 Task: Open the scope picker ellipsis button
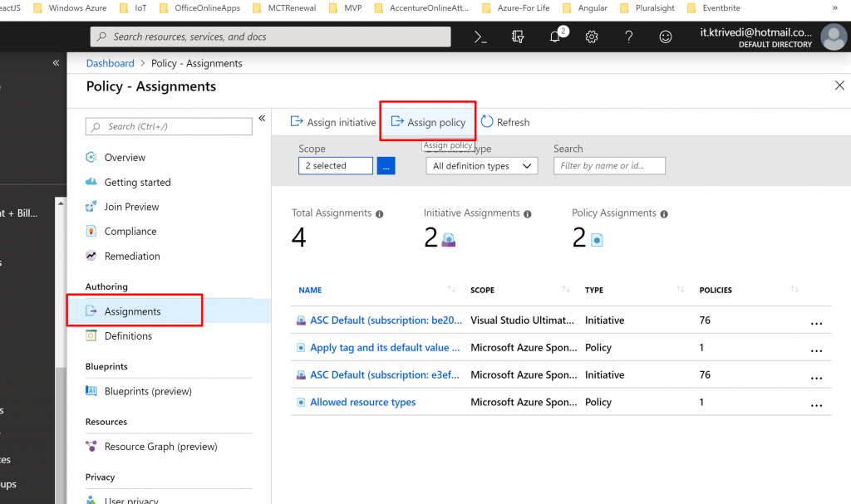point(386,166)
